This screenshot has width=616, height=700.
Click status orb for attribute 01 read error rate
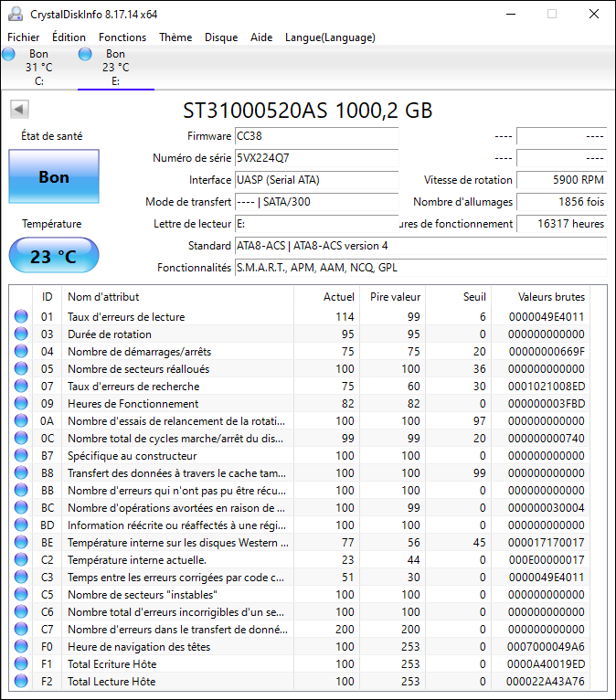click(20, 317)
